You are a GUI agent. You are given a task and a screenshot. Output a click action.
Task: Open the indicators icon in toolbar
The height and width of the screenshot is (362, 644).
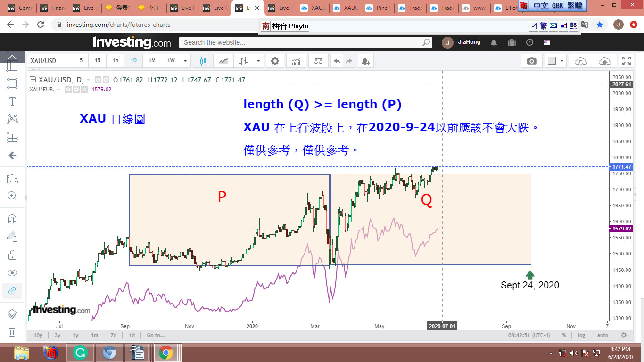(x=297, y=61)
